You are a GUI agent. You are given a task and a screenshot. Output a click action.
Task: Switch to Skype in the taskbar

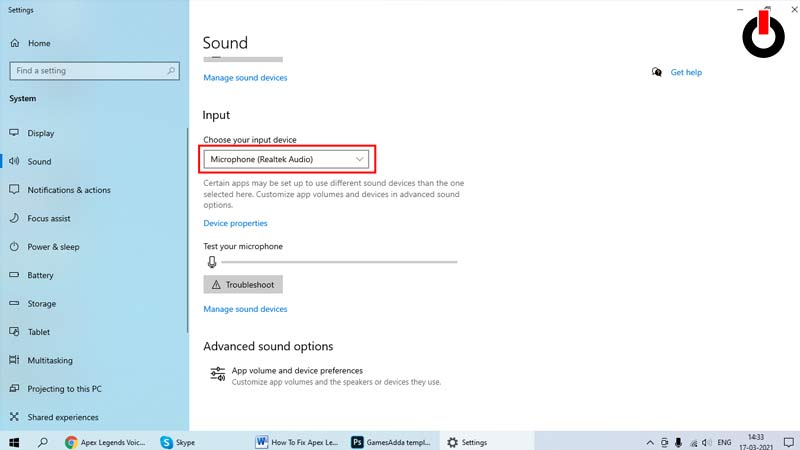178,442
